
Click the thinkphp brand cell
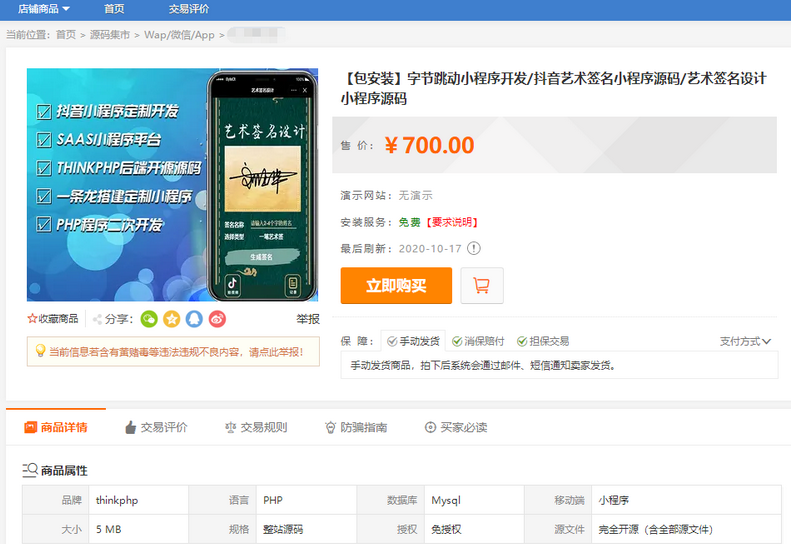[x=138, y=500]
